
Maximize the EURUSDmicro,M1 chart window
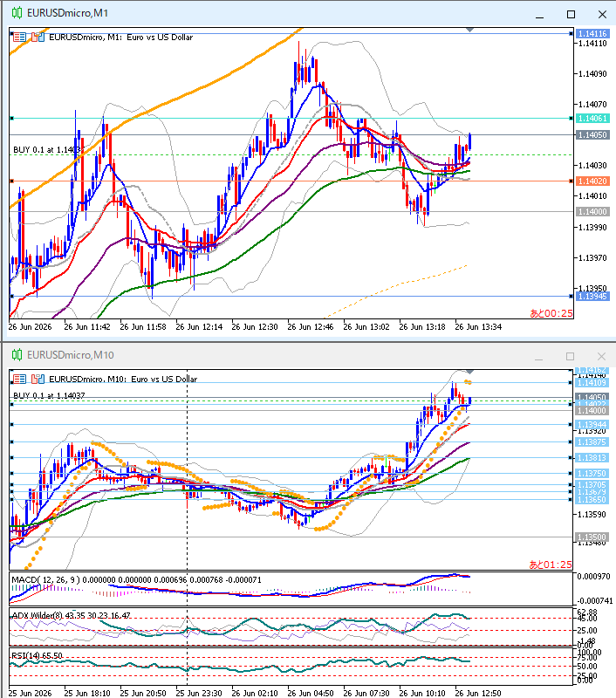click(x=571, y=14)
